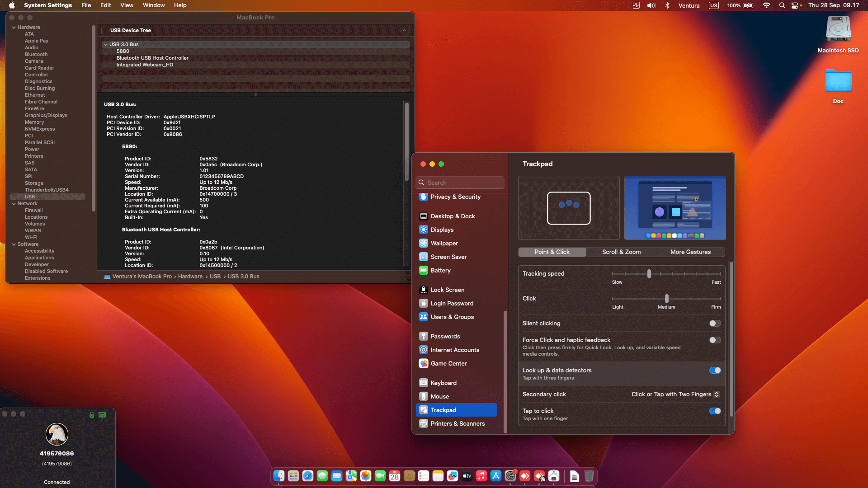Open Spotlight search from the menu bar
The width and height of the screenshot is (868, 488).
point(782,5)
